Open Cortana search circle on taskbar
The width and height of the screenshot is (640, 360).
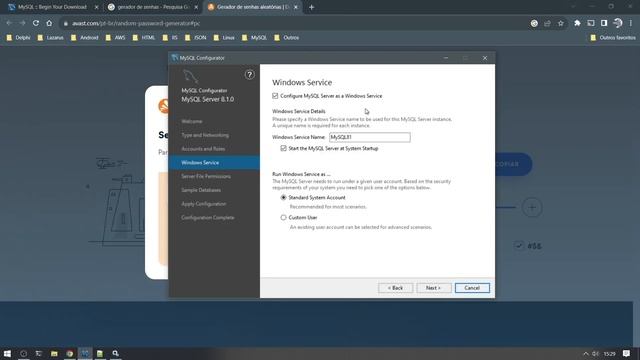[x=23, y=353]
